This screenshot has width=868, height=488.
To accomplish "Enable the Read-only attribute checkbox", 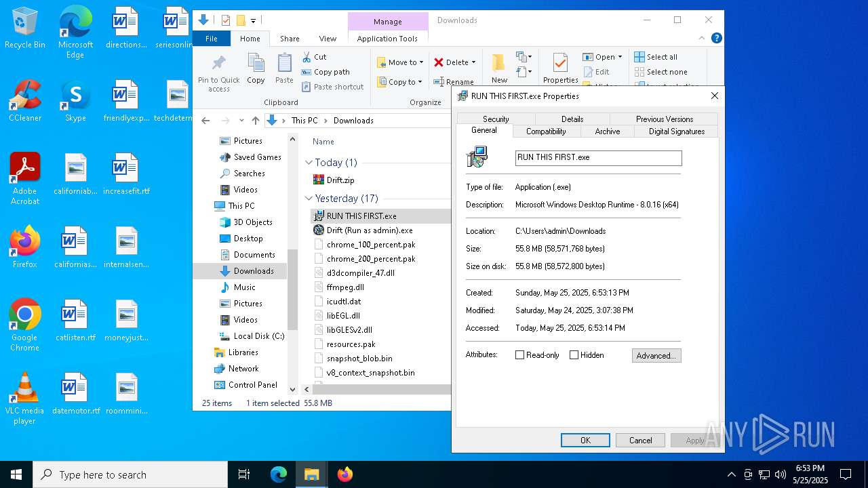I will click(520, 355).
